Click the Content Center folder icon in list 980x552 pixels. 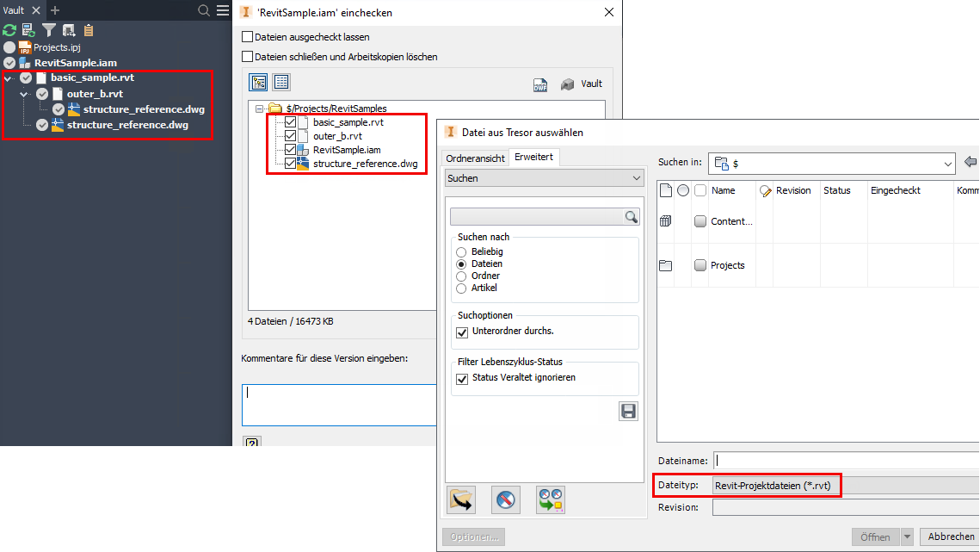pos(666,221)
